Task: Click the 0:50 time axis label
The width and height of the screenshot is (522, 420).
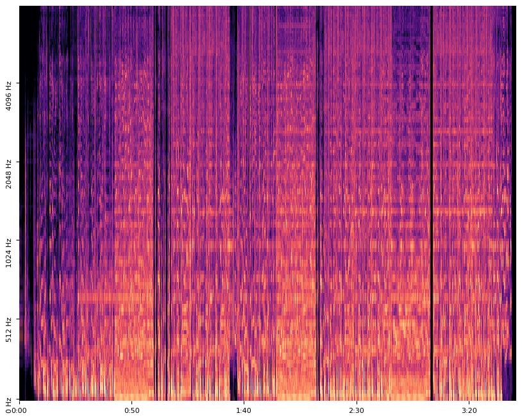Action: [132, 410]
